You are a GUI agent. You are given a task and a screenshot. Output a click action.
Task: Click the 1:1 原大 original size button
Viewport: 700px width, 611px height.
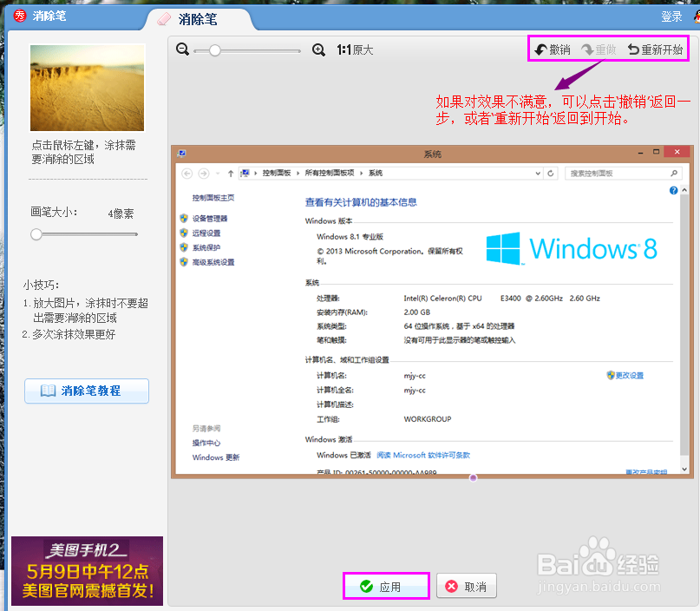[355, 49]
